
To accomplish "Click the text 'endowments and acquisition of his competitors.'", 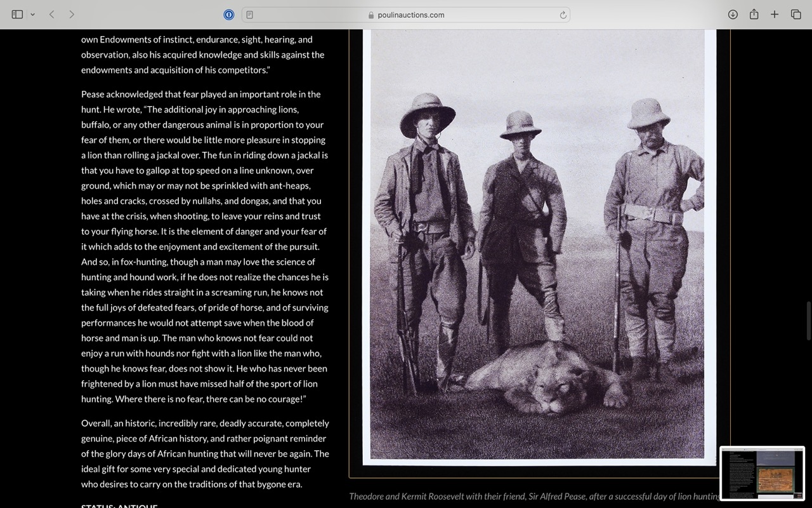I will tap(176, 70).
